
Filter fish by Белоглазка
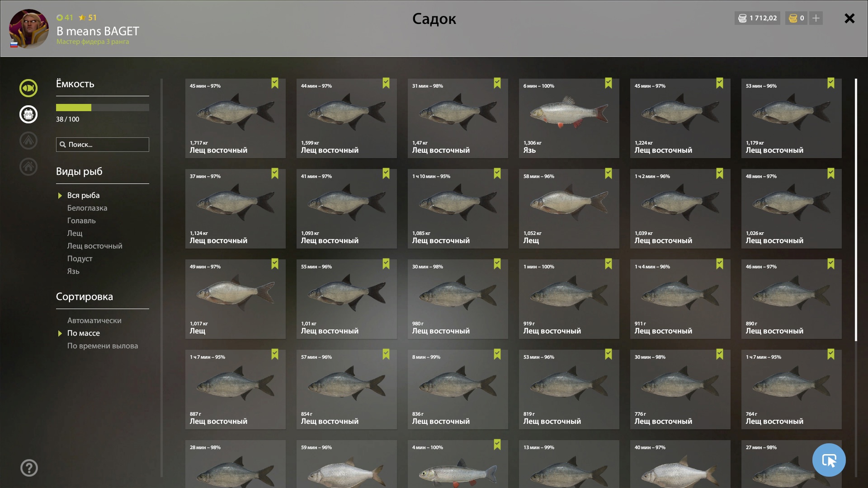[87, 208]
